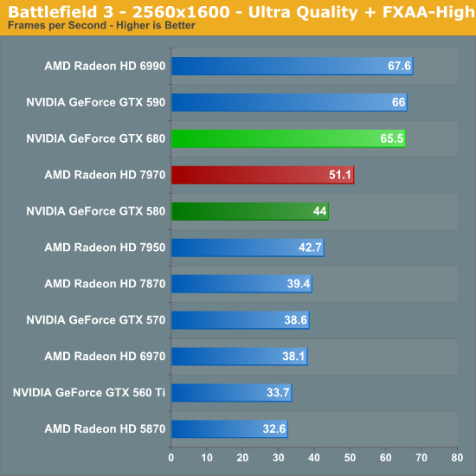
Task: Select the green GTX 680 bar
Action: (x=288, y=138)
